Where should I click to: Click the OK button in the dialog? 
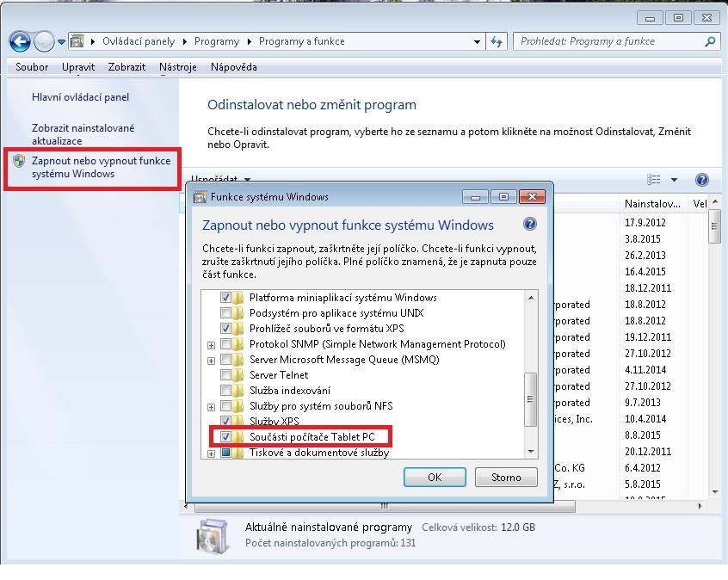point(435,477)
